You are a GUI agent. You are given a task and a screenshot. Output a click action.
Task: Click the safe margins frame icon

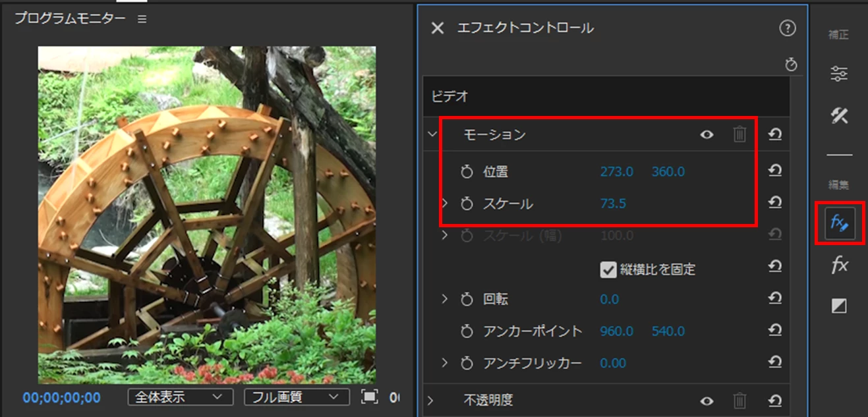(370, 397)
